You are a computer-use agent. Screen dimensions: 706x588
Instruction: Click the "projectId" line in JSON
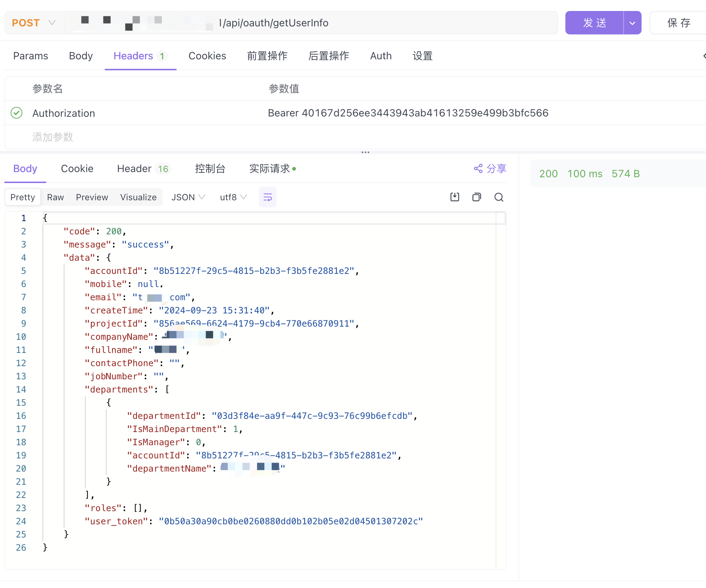(x=222, y=323)
